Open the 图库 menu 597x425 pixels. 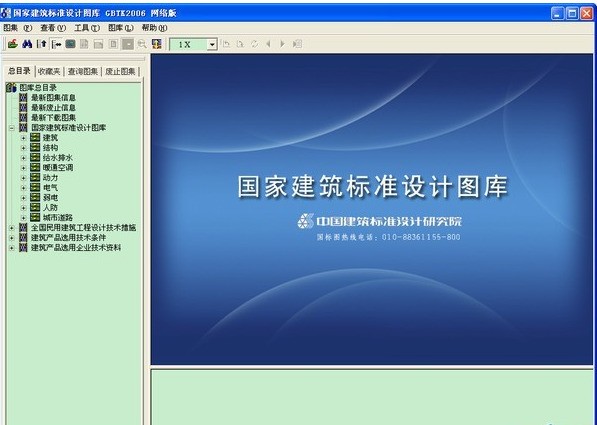click(x=121, y=28)
